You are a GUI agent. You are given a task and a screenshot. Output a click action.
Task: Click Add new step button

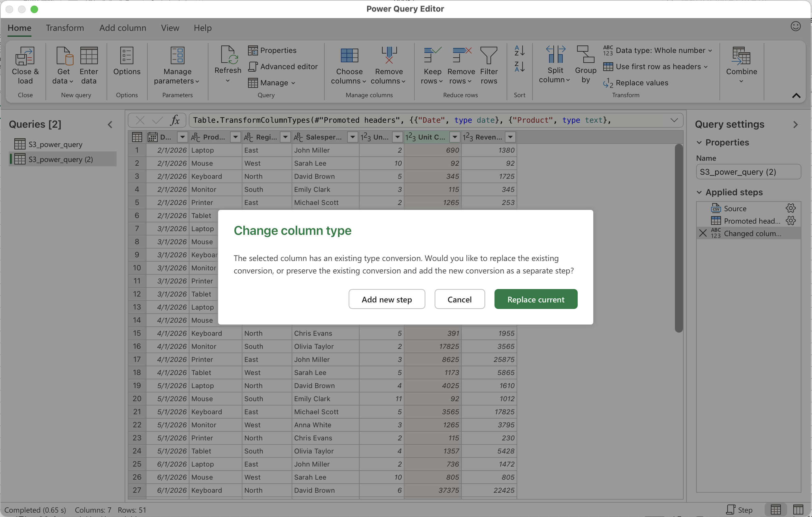click(x=387, y=299)
